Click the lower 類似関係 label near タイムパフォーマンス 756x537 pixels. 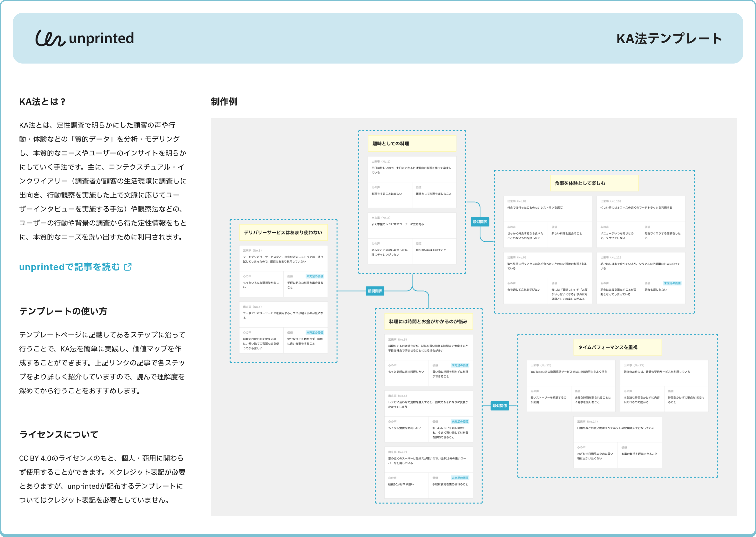point(499,406)
